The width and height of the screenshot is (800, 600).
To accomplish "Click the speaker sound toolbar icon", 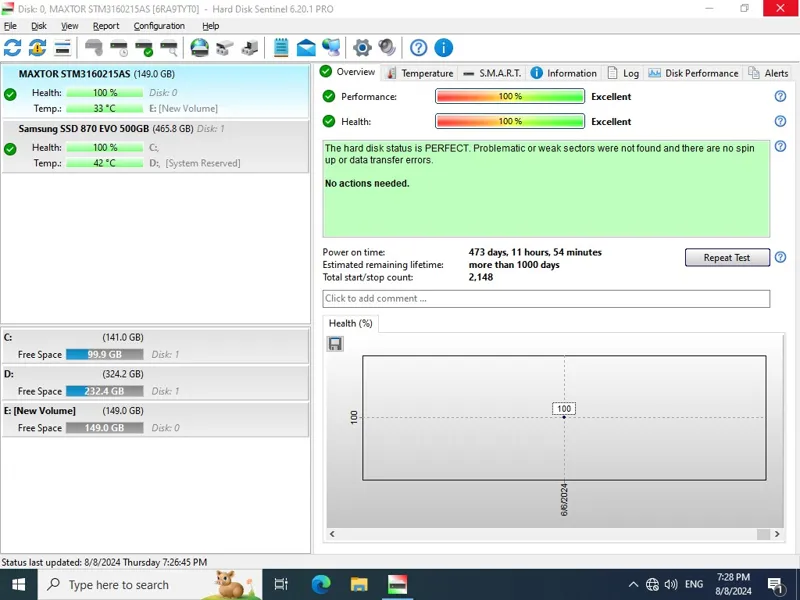I will pos(387,48).
